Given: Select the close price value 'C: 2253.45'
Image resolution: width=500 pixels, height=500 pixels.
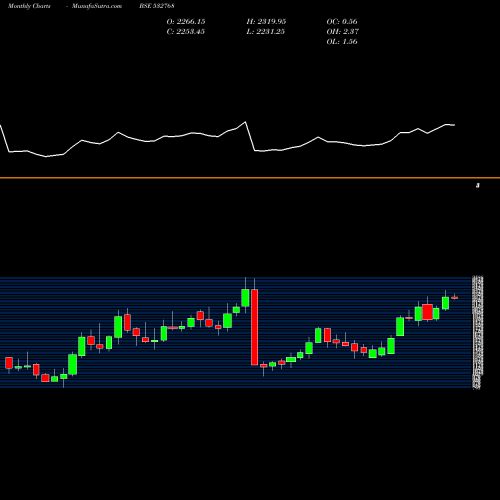Looking at the screenshot, I should [186, 31].
